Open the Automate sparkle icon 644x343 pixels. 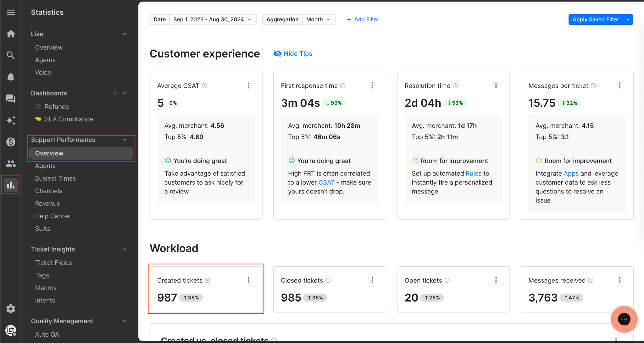click(x=11, y=120)
